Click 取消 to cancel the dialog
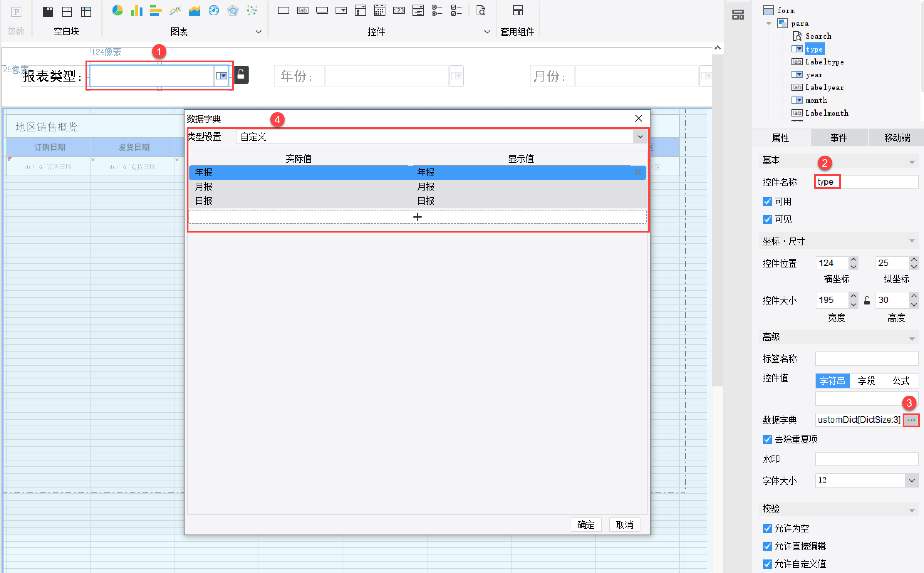The height and width of the screenshot is (573, 924). [624, 525]
